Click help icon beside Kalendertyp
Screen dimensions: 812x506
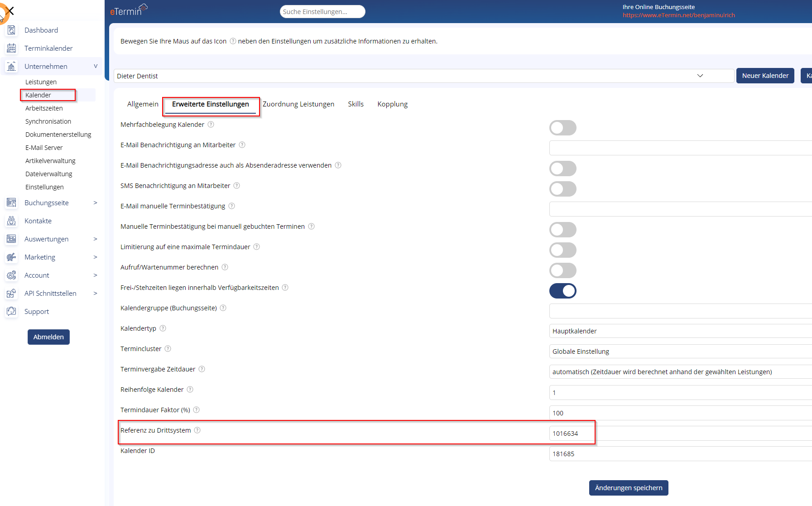[163, 328]
